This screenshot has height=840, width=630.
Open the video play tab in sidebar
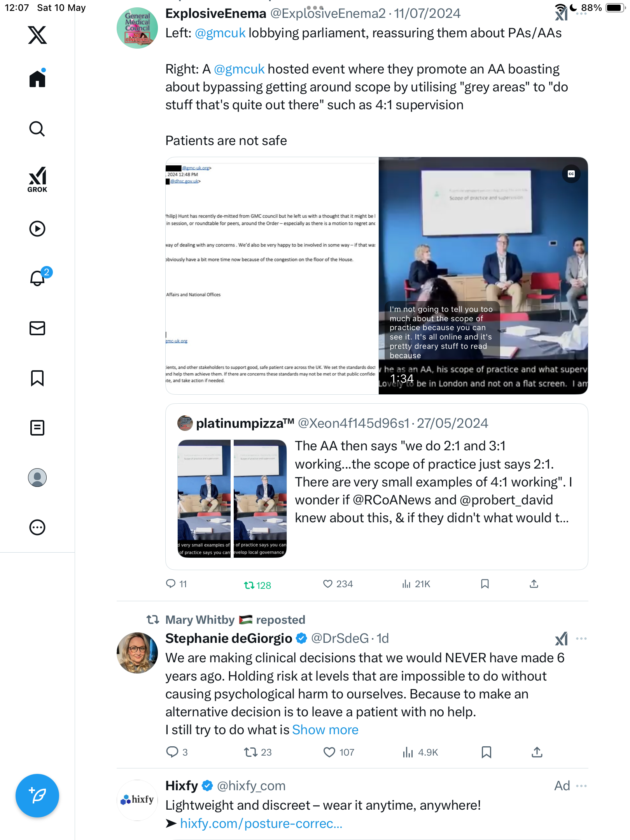click(x=37, y=228)
